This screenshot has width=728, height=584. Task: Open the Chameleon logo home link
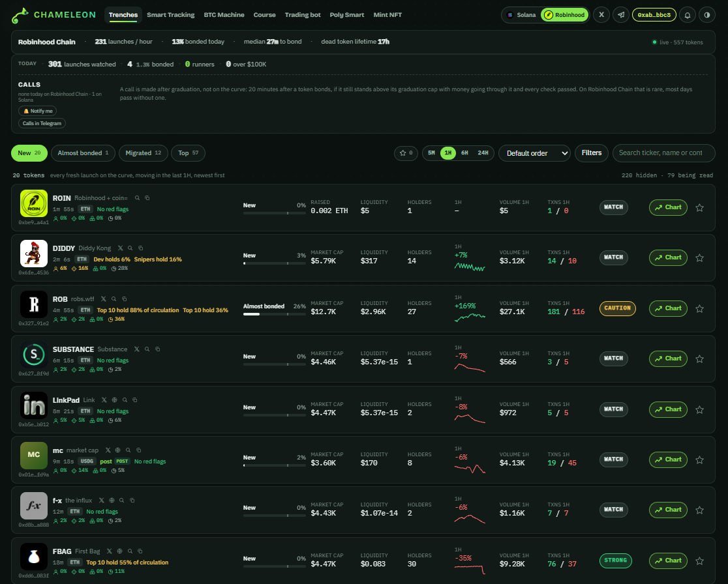[53, 15]
